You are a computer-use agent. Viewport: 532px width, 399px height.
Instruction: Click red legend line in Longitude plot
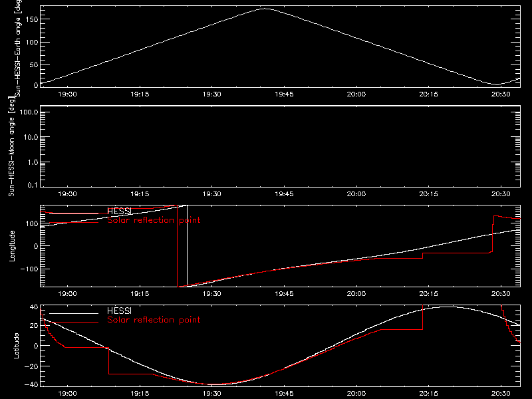[x=74, y=223]
